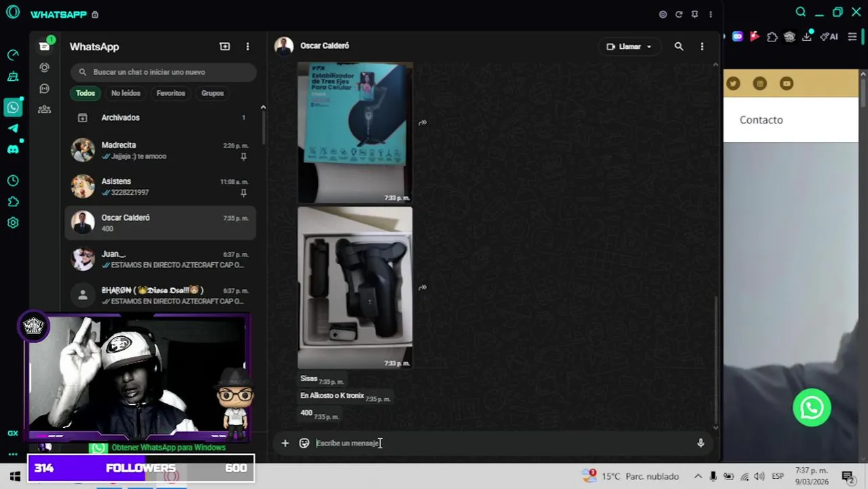This screenshot has width=868, height=489.
Task: Open Juan chat in list
Action: tap(160, 259)
